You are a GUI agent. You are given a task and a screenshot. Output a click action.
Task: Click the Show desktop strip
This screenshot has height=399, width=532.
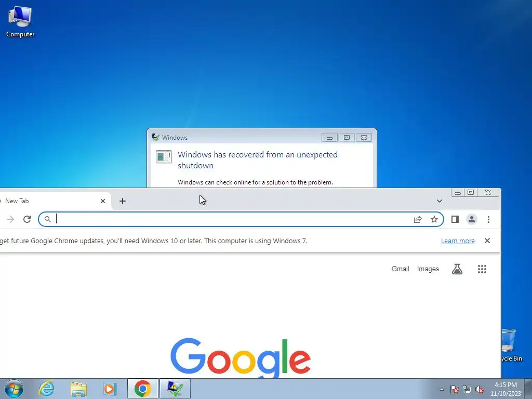coord(528,389)
